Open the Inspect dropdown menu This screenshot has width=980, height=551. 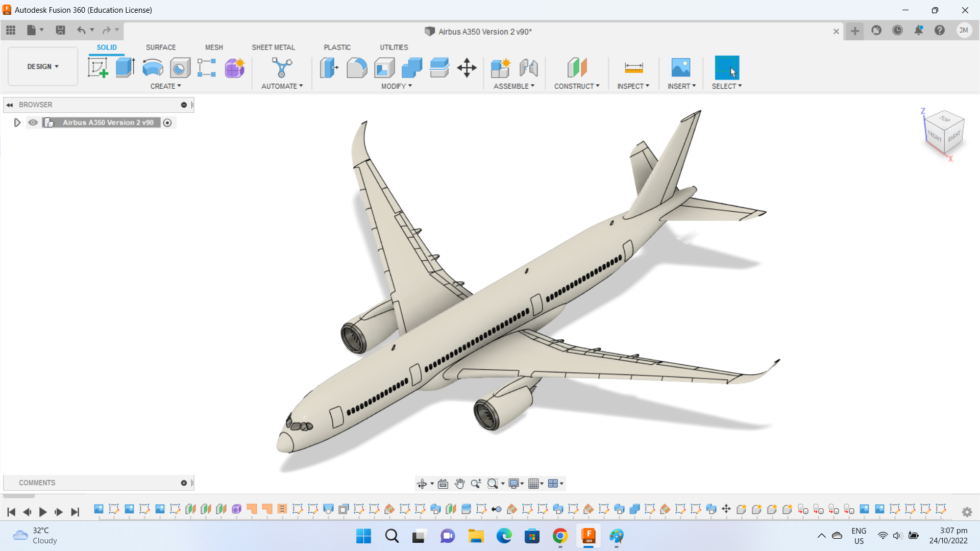pos(633,86)
